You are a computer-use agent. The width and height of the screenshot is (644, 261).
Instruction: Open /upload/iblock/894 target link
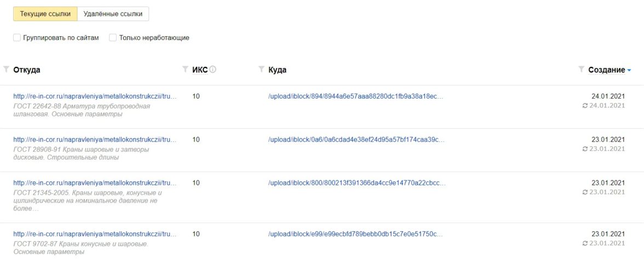(x=355, y=97)
